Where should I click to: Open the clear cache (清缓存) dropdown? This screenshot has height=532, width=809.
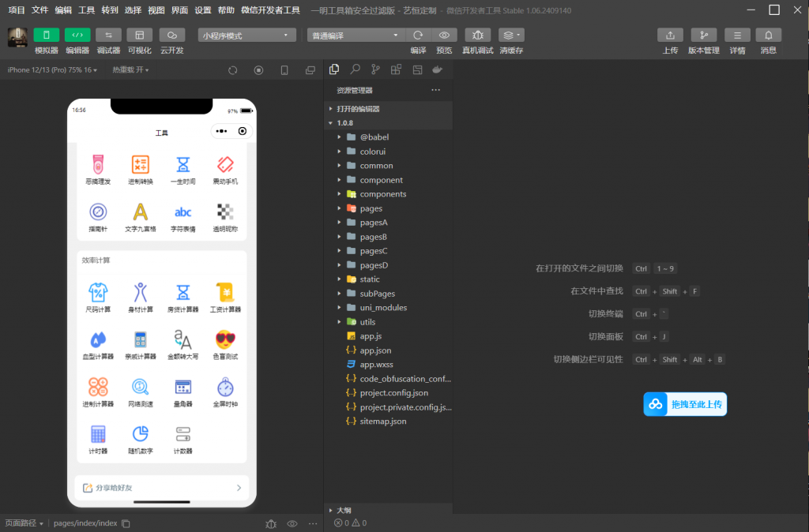[511, 35]
